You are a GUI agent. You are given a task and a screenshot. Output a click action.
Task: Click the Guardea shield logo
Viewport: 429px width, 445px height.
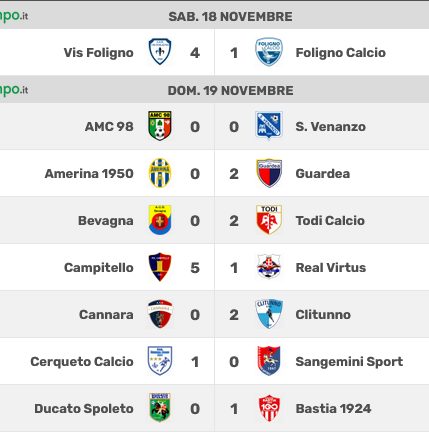[269, 173]
